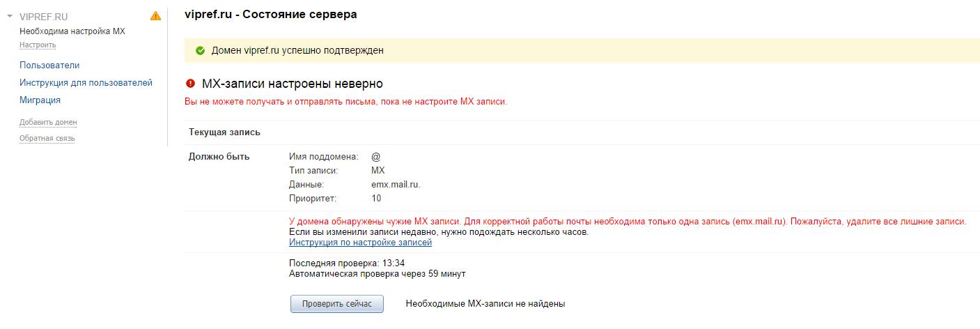The height and width of the screenshot is (329, 980).
Task: Click the Необходима настройка MX sidebar notice
Action: (72, 31)
